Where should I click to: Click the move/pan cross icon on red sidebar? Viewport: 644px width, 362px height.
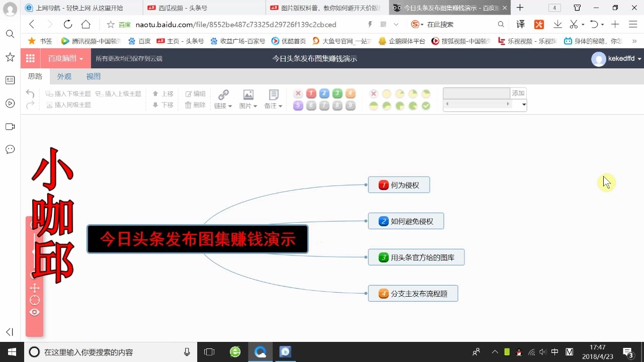click(34, 288)
